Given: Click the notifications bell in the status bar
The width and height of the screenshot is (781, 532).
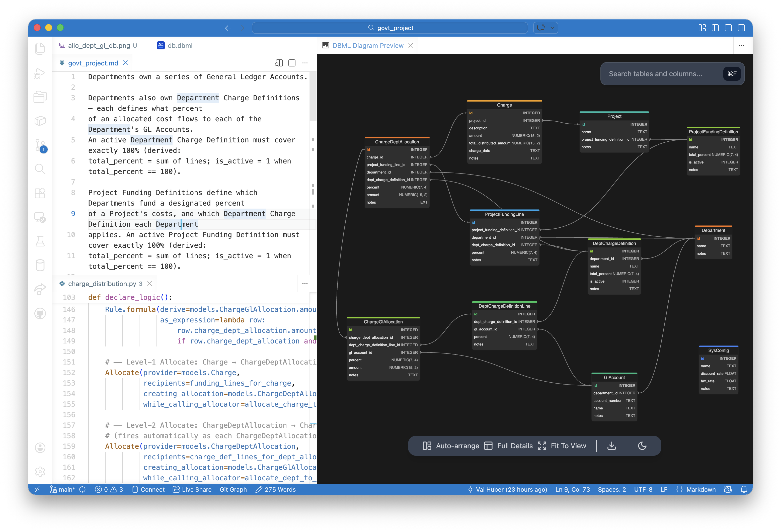Looking at the screenshot, I should 744,489.
